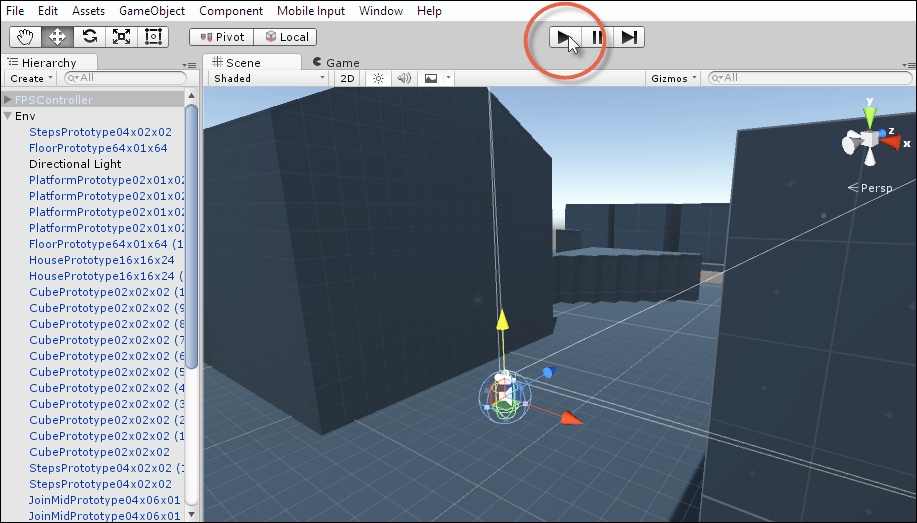
Task: Open the GameObject menu
Action: [x=151, y=11]
